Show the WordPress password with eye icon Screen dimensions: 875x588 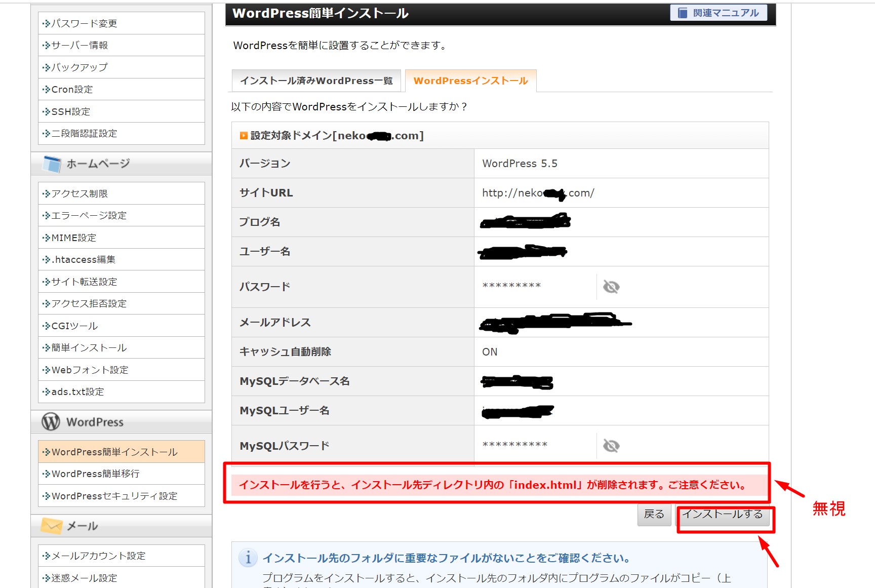point(611,287)
